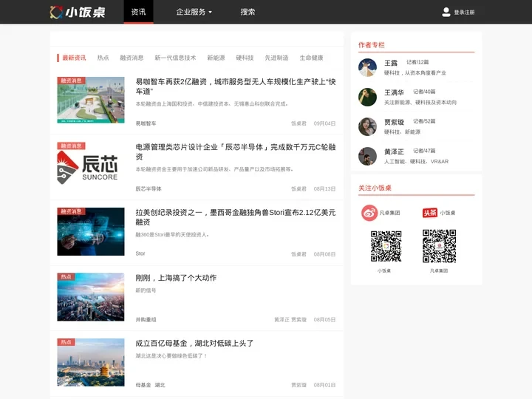Viewport: 532px width, 399px height.
Task: Click the 母基金 tag
Action: [143, 385]
